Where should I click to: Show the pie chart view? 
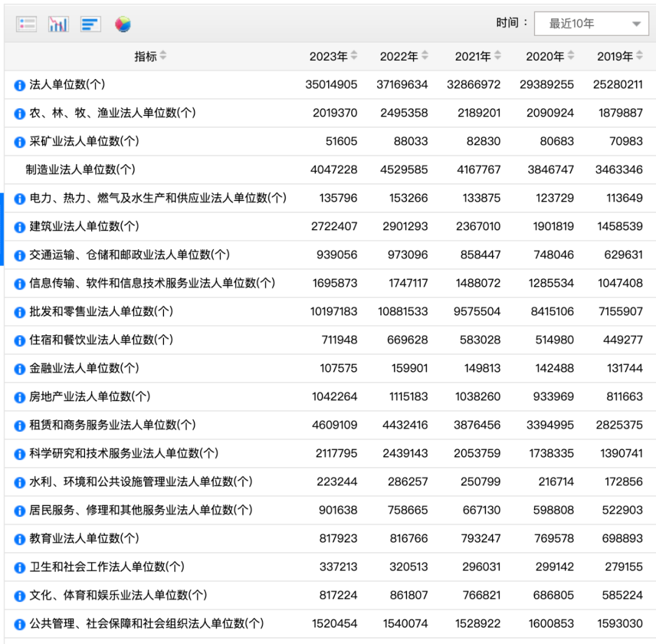(x=123, y=24)
